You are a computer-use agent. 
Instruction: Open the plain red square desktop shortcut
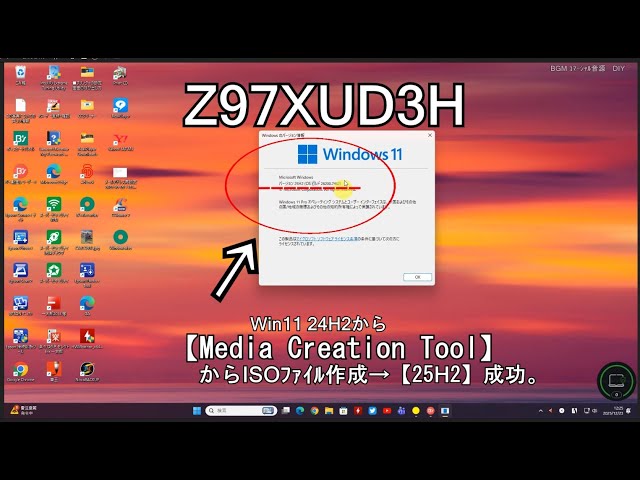click(x=53, y=306)
